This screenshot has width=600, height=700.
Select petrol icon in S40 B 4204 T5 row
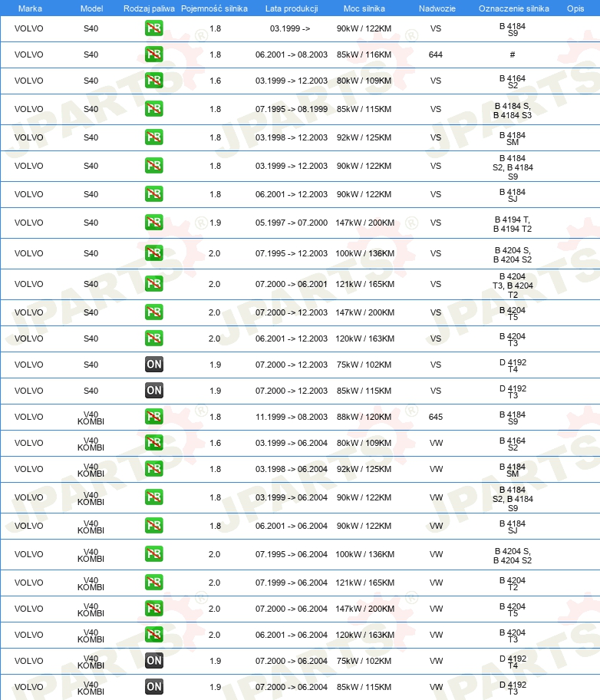pos(154,312)
